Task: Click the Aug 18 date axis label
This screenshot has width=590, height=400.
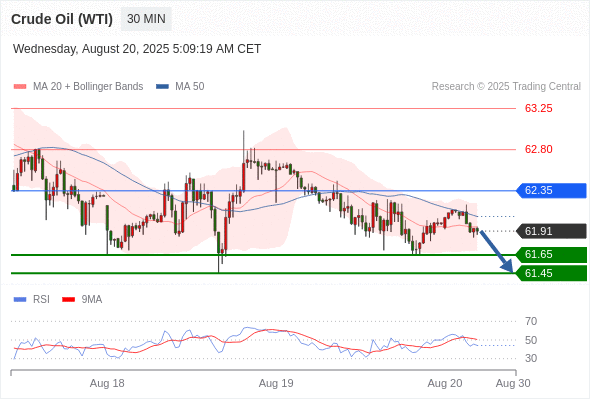Action: click(107, 383)
